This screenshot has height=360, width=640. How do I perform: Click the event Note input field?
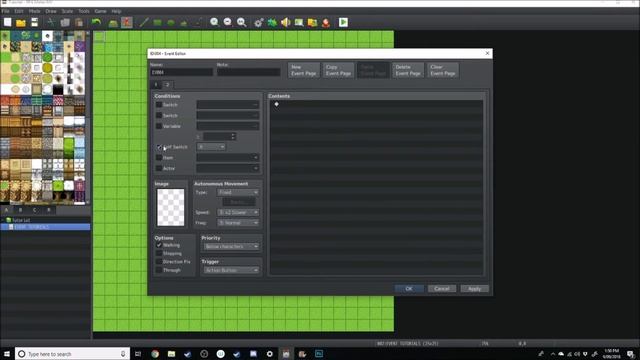pos(249,72)
